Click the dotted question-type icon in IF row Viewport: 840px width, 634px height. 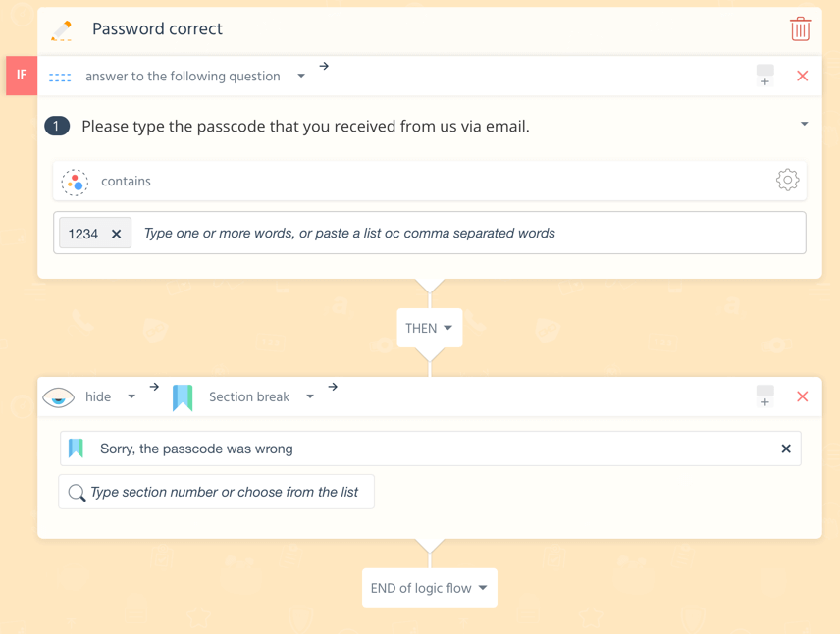click(x=60, y=78)
